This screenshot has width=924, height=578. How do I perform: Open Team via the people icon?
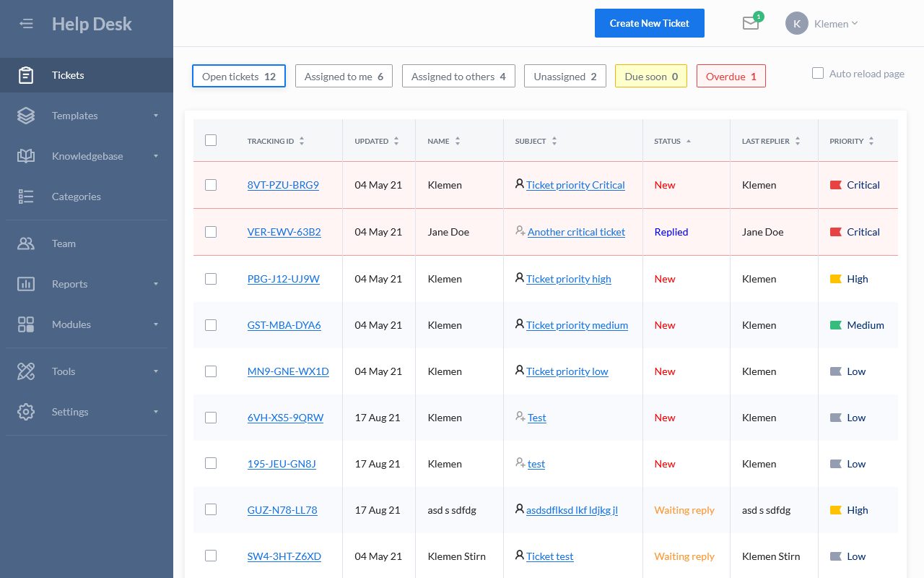click(26, 243)
